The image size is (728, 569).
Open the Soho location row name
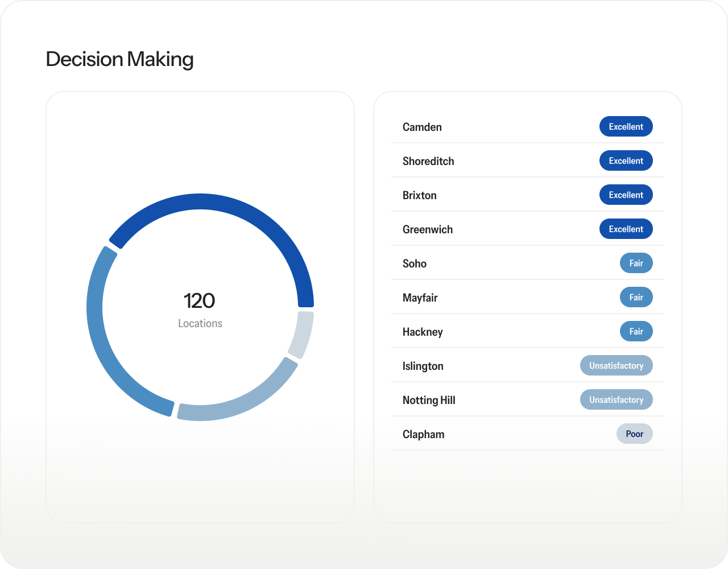pos(414,263)
